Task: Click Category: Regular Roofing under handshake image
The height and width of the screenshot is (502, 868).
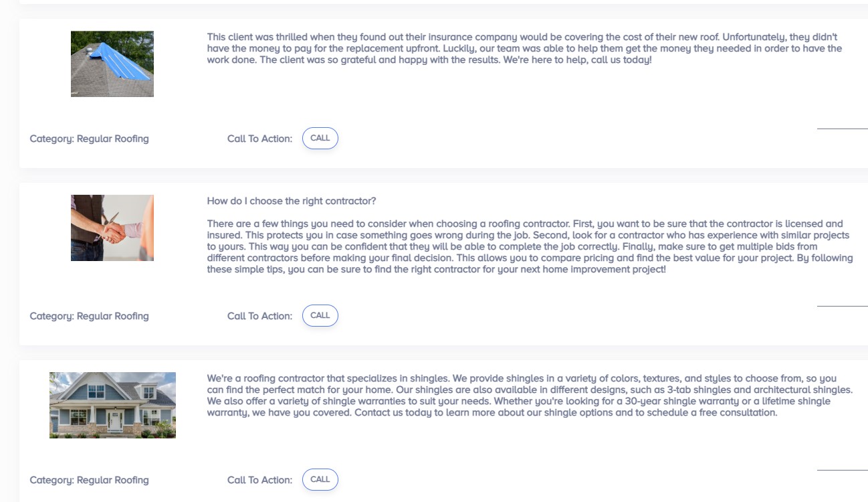Action: [89, 316]
